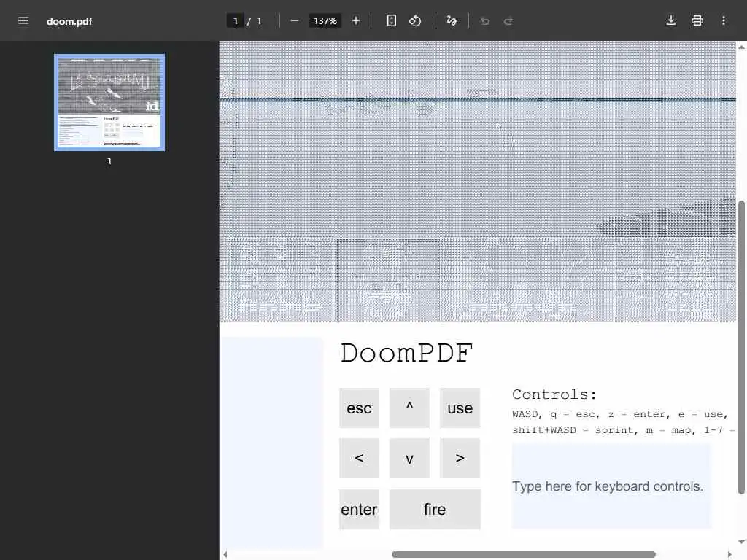Image resolution: width=747 pixels, height=560 pixels.
Task: Click the use game button
Action: point(460,408)
